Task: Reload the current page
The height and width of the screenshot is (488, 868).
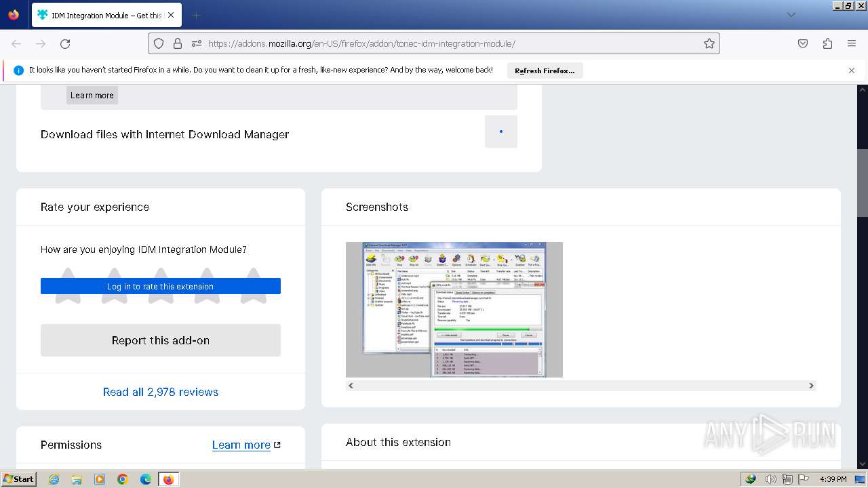Action: pos(65,43)
